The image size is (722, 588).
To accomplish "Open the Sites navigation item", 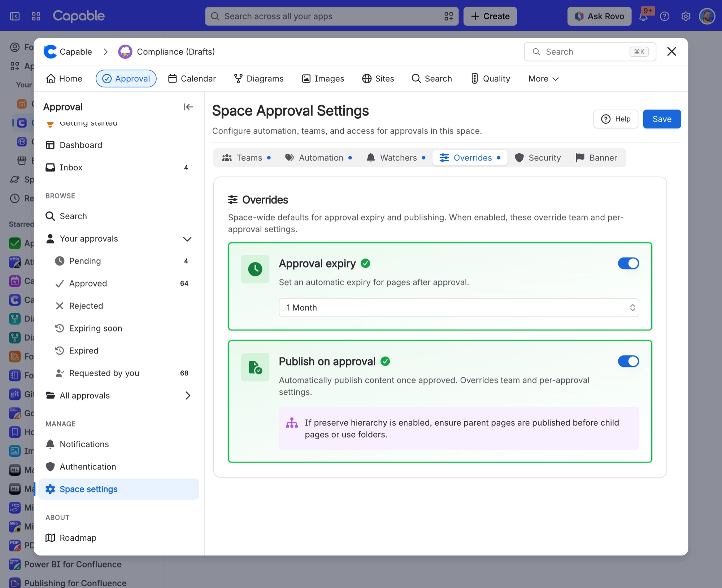I will click(x=378, y=79).
